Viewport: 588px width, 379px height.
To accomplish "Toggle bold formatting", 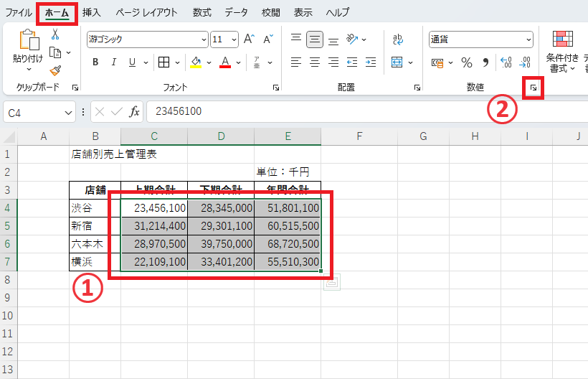I will [x=95, y=62].
